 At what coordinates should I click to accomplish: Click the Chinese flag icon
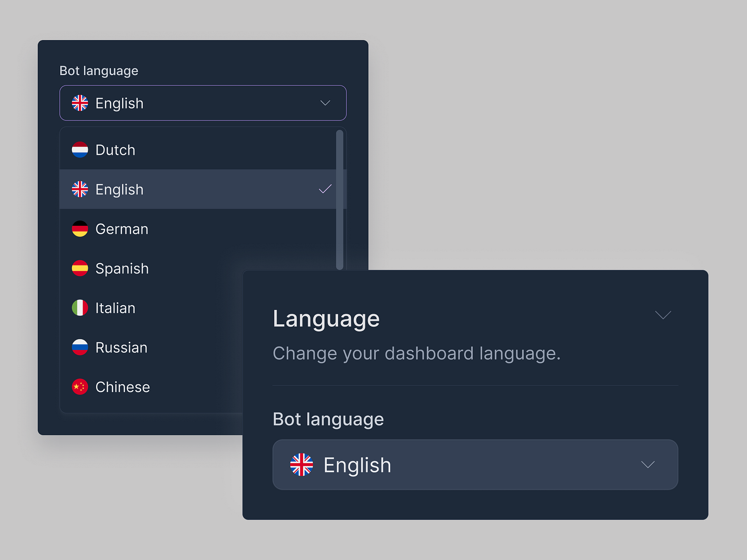point(80,387)
